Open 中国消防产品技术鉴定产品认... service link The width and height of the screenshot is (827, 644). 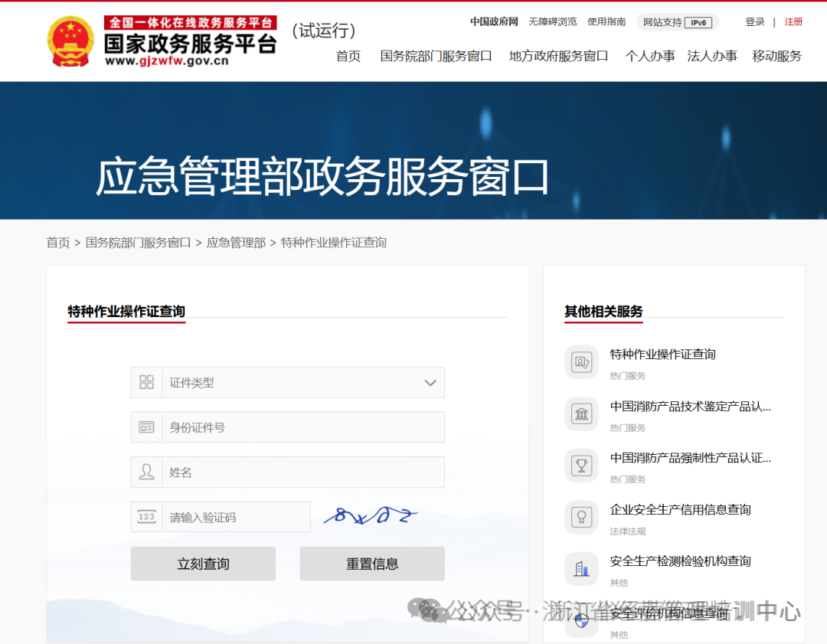click(x=691, y=406)
